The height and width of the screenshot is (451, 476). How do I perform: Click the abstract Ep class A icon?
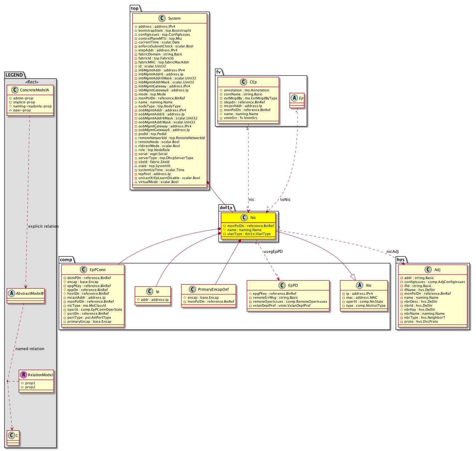pyautogui.click(x=294, y=98)
